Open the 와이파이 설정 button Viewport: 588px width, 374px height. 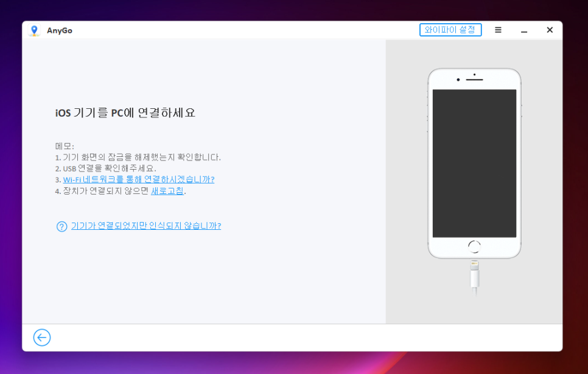[x=450, y=30]
